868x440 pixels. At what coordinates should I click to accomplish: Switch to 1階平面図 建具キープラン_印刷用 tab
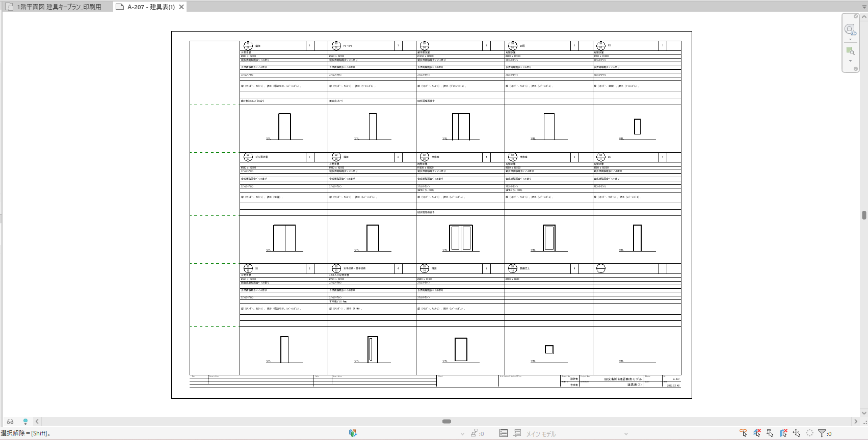pos(59,7)
